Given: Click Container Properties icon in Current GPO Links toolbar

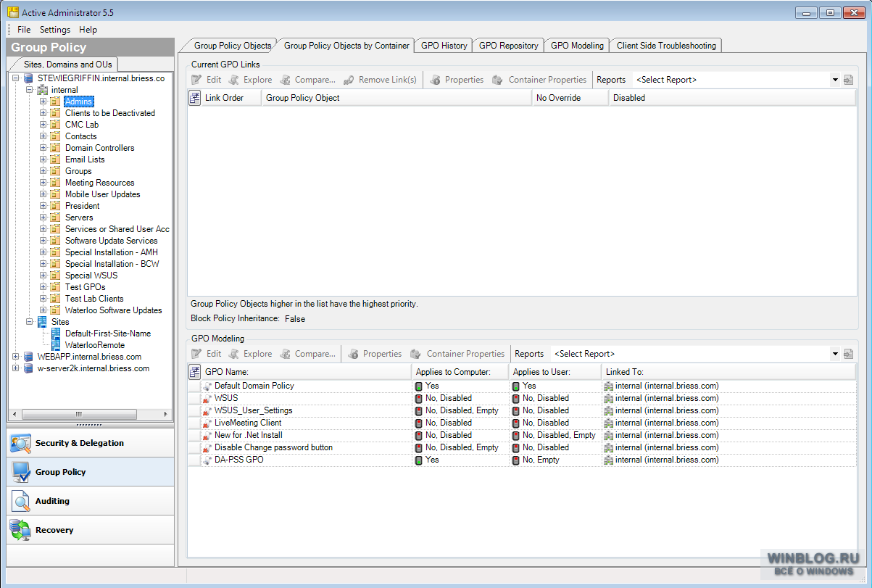Looking at the screenshot, I should (x=498, y=80).
